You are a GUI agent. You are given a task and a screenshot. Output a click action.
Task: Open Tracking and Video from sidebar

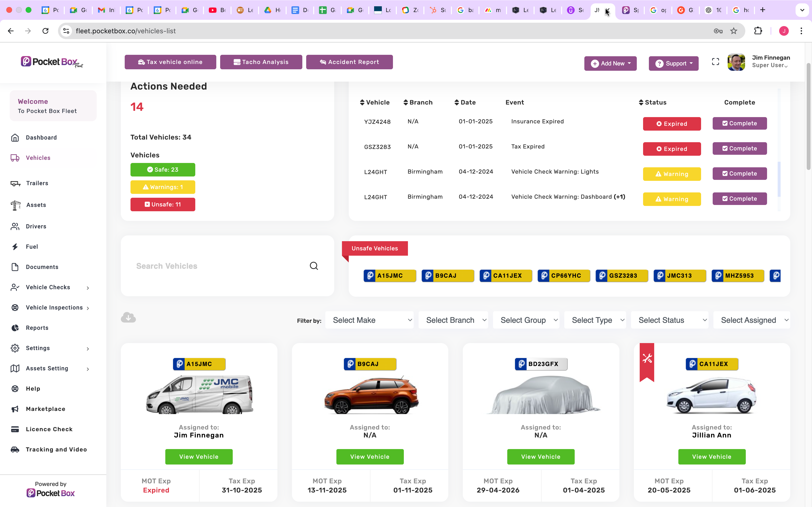56,449
